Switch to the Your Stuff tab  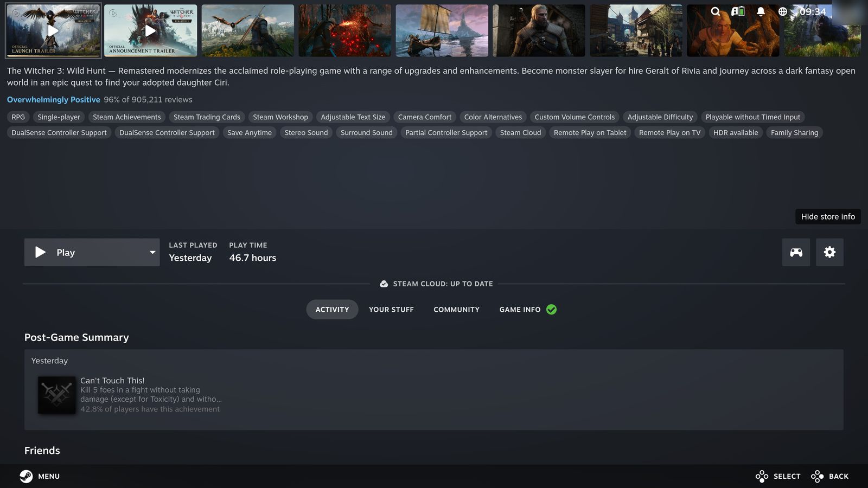click(x=391, y=310)
